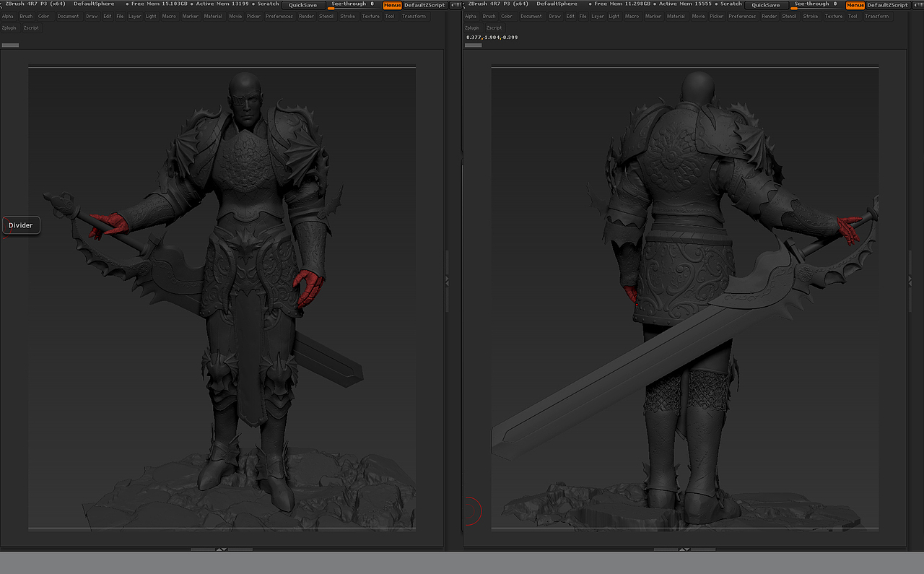Image resolution: width=924 pixels, height=574 pixels.
Task: Open the Texture menu in right window
Action: point(834,16)
